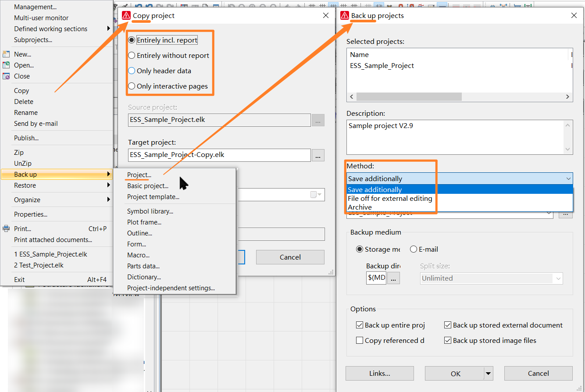Select the Entirely incl. report radio button
This screenshot has height=392, width=585.
point(132,40)
